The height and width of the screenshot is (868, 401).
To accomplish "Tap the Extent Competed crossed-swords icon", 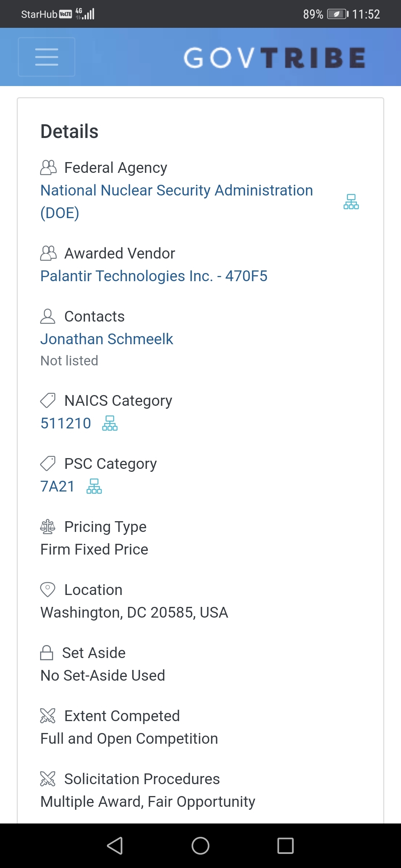I will 48,716.
